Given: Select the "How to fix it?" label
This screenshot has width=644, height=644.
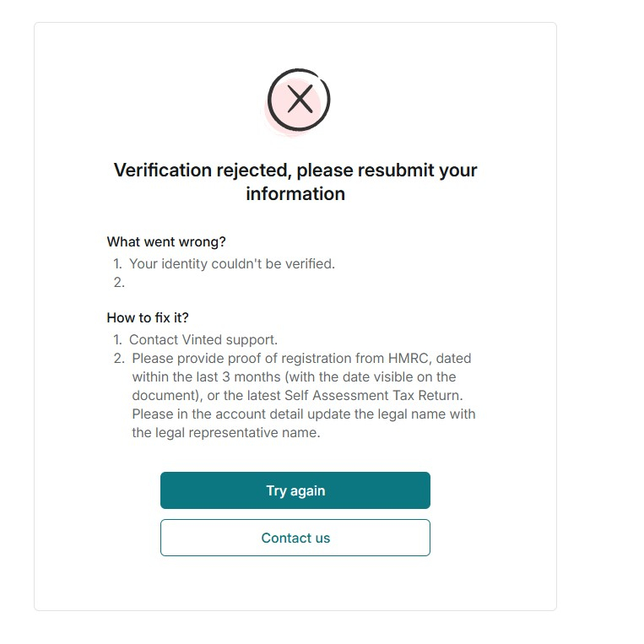Looking at the screenshot, I should 148,317.
